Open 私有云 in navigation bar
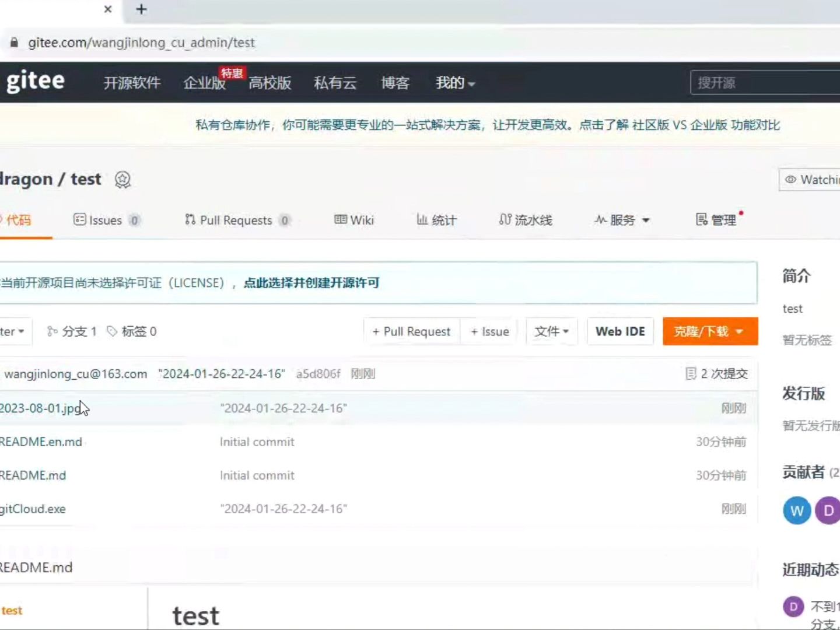 tap(335, 83)
